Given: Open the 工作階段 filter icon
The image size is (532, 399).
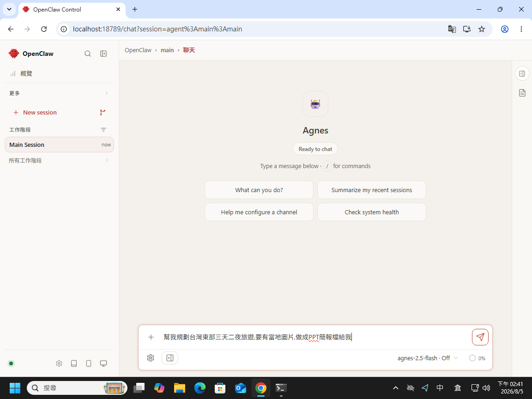Looking at the screenshot, I should click(103, 130).
